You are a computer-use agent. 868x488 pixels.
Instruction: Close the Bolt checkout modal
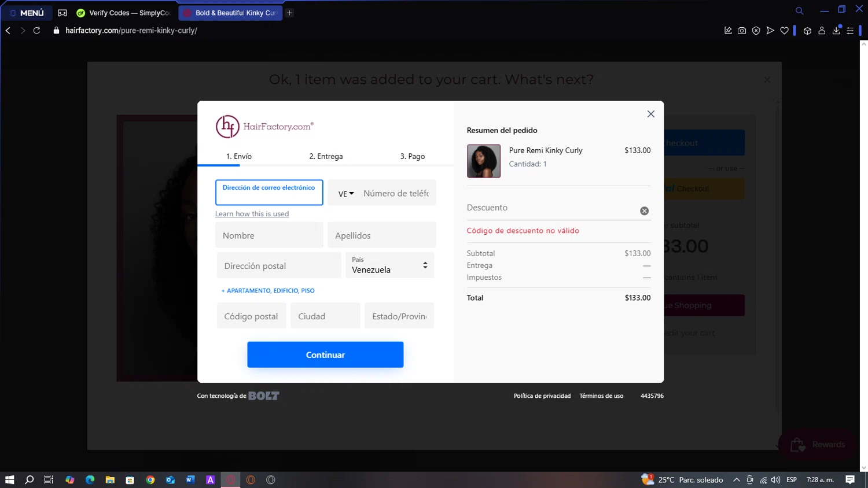650,114
